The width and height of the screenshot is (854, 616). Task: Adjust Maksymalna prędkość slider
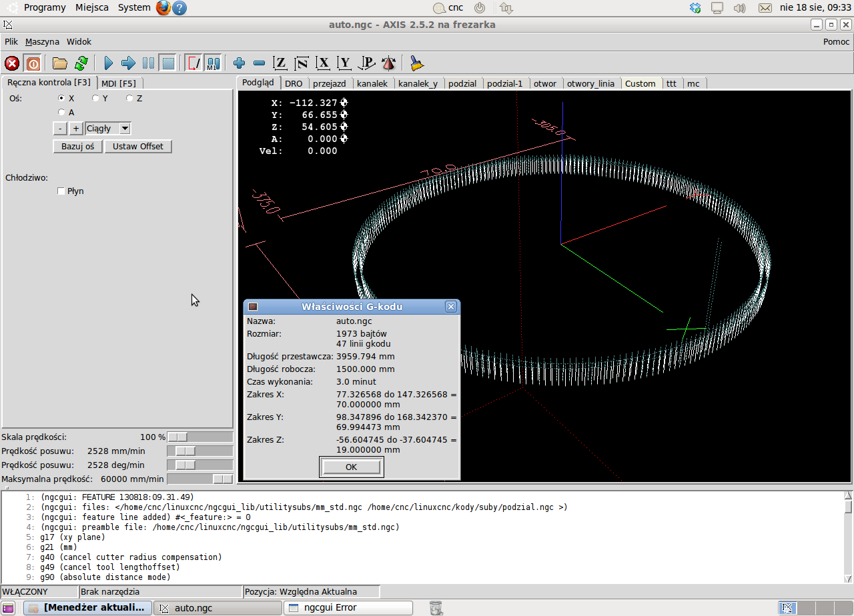point(200,479)
